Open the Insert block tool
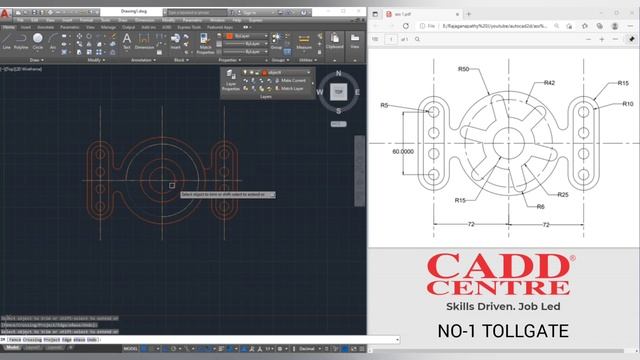640x360 pixels. click(175, 41)
